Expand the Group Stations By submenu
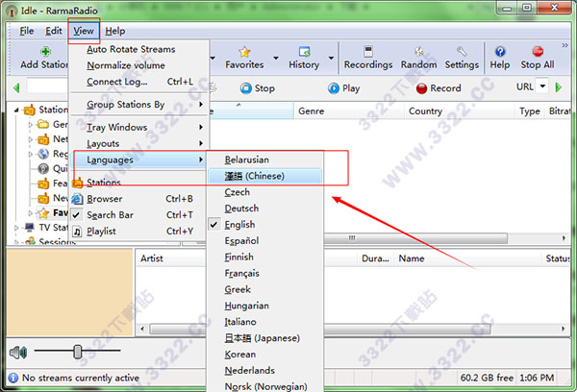 (125, 105)
